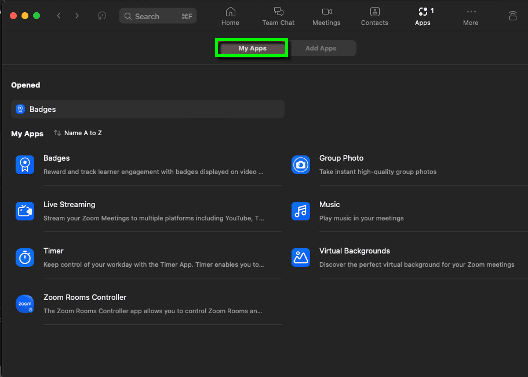
Task: Go back with the left arrow
Action: click(59, 16)
